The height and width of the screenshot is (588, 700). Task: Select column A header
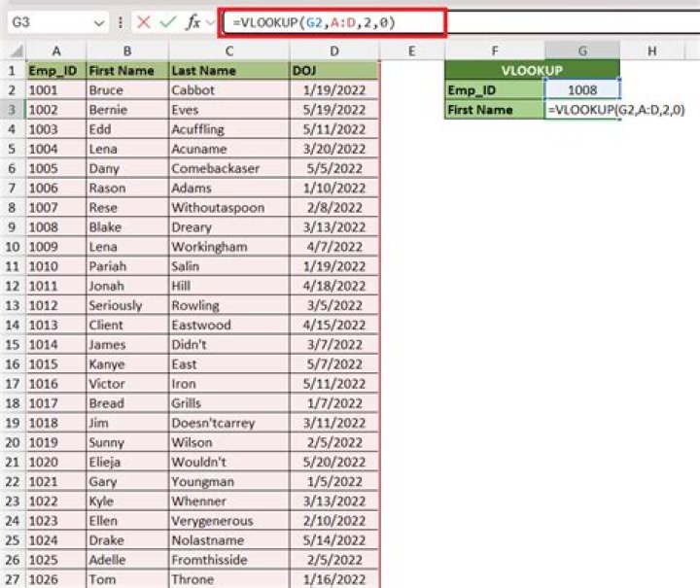(x=56, y=51)
